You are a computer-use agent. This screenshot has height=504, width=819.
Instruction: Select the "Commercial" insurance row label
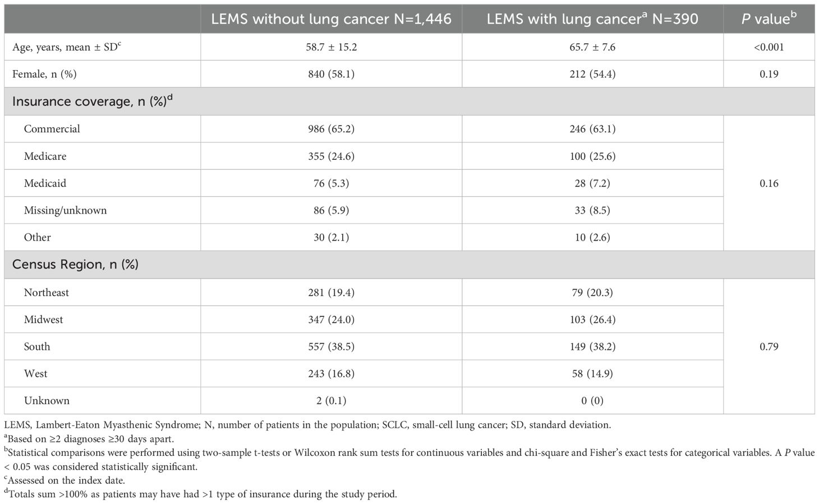(52, 129)
